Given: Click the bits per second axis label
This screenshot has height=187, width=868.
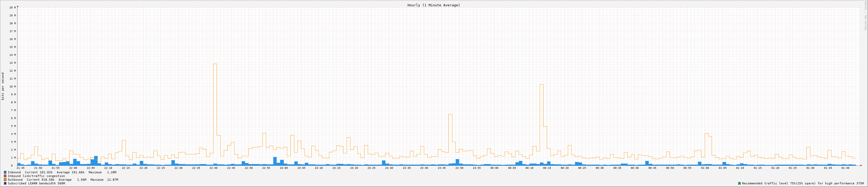Looking at the screenshot, I should (3, 86).
